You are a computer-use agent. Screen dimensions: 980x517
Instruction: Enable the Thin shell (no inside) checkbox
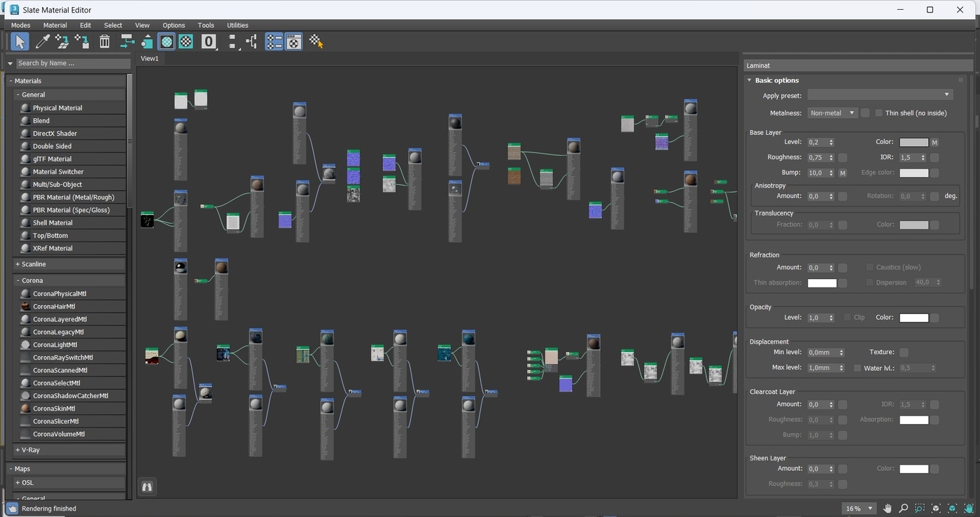click(x=879, y=113)
